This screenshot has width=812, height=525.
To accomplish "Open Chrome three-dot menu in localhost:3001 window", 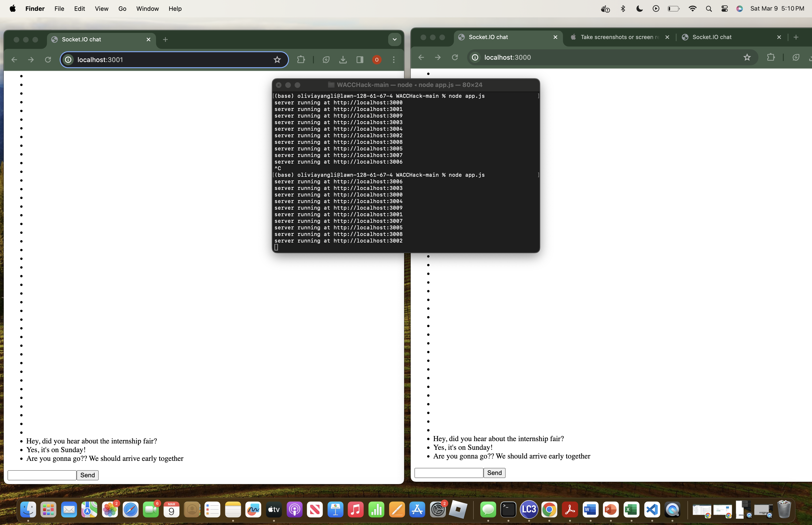I will [x=394, y=60].
